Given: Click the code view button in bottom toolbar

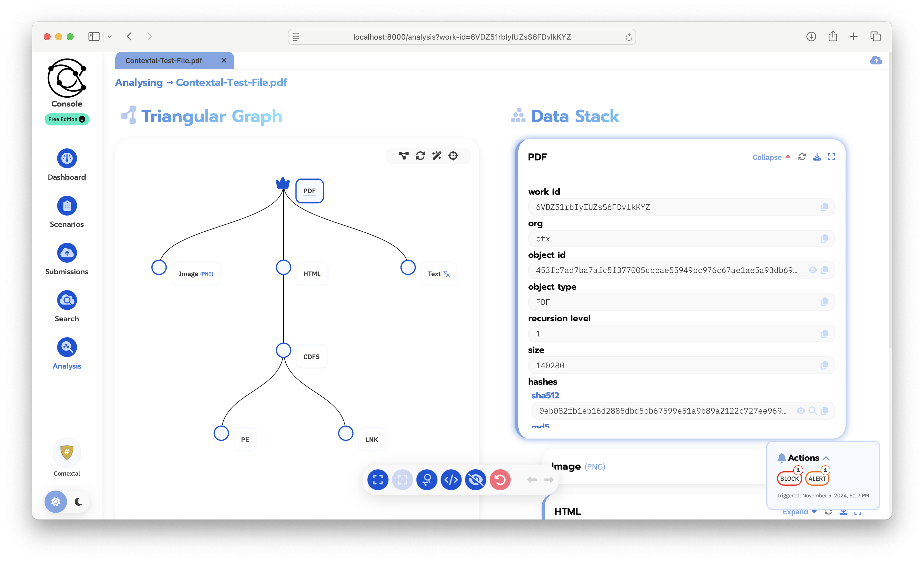Looking at the screenshot, I should (451, 480).
